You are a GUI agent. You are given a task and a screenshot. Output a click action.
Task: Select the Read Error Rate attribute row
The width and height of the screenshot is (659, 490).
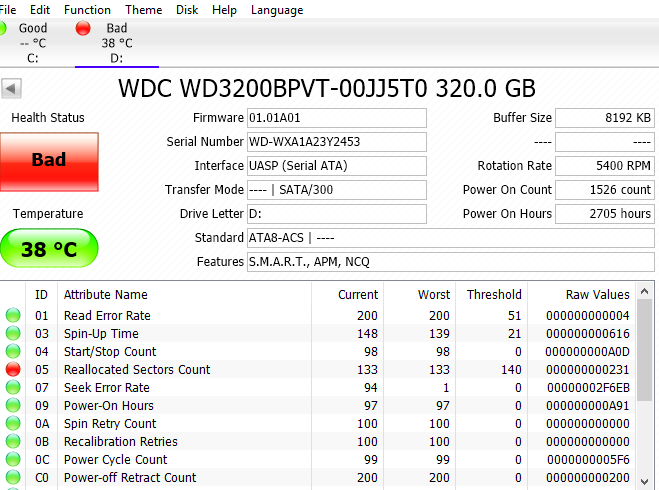318,315
